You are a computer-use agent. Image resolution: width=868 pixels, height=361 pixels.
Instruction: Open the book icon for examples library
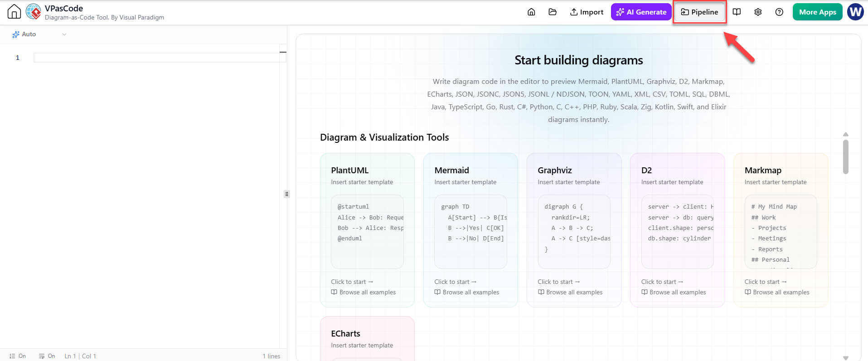click(737, 12)
